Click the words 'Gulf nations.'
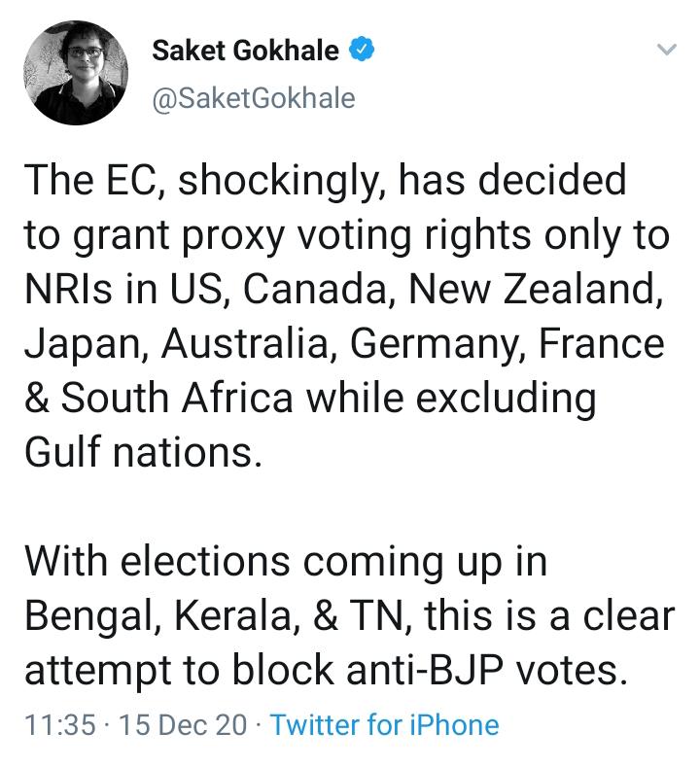This screenshot has height=767, width=700. tap(143, 453)
